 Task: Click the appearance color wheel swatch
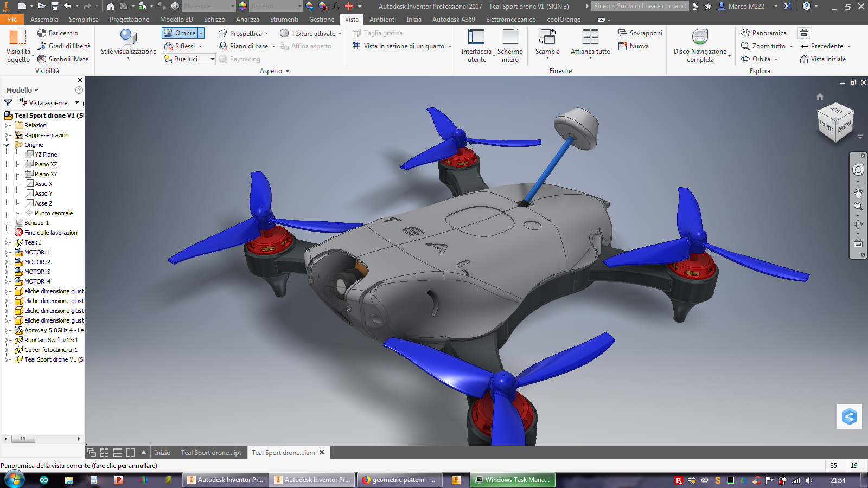click(x=242, y=6)
